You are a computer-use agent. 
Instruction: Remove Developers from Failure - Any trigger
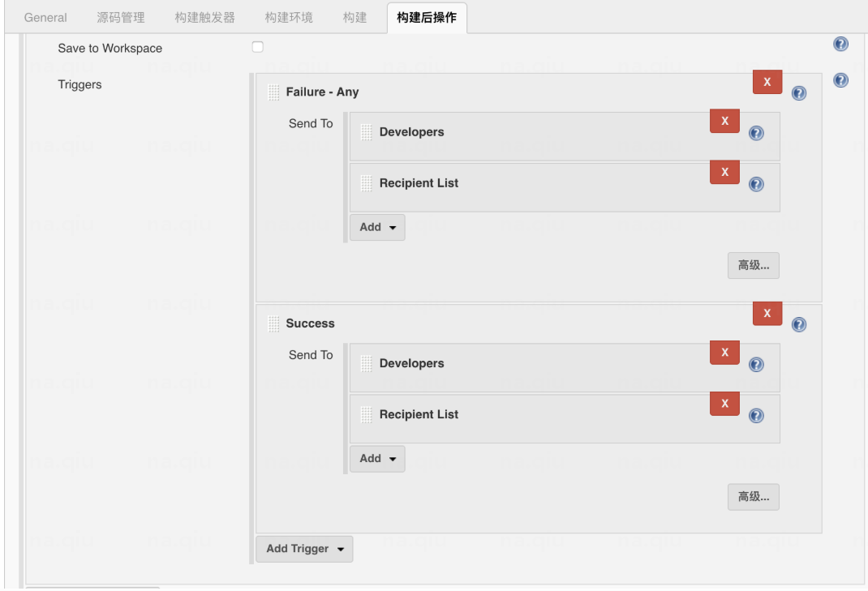724,121
